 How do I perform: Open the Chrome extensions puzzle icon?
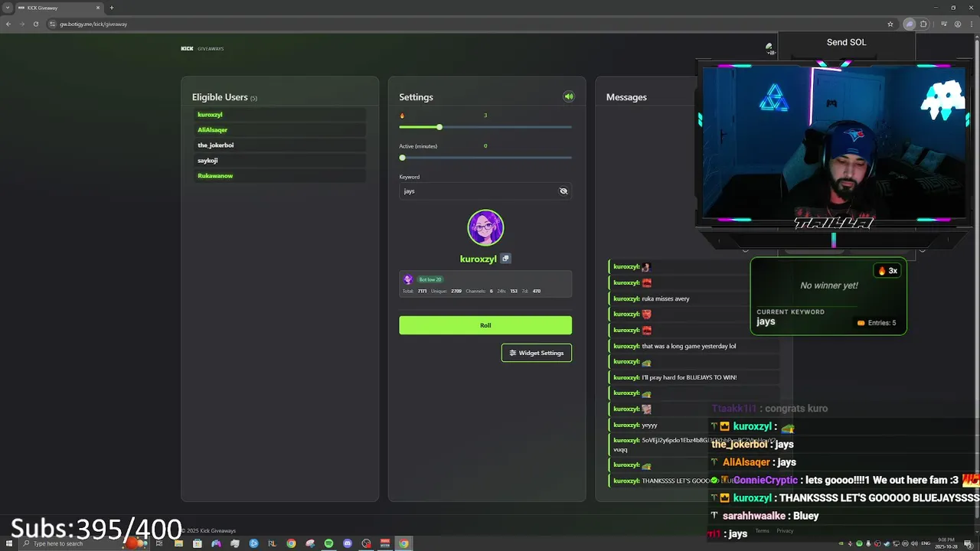(923, 24)
